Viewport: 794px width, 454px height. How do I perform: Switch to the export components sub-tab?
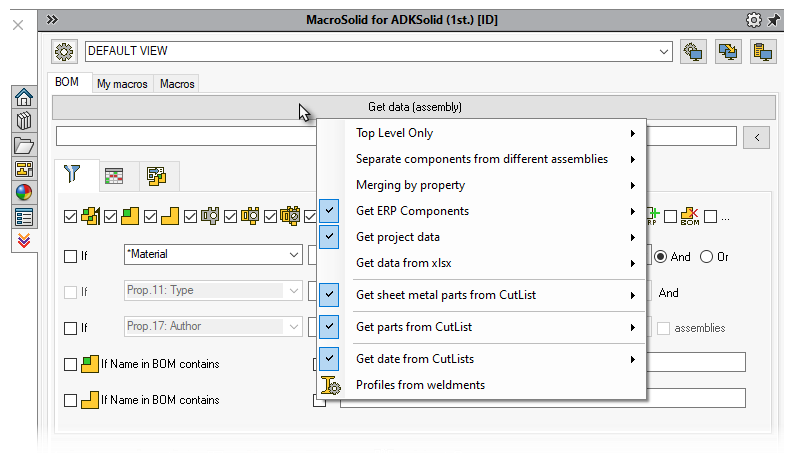tap(156, 176)
